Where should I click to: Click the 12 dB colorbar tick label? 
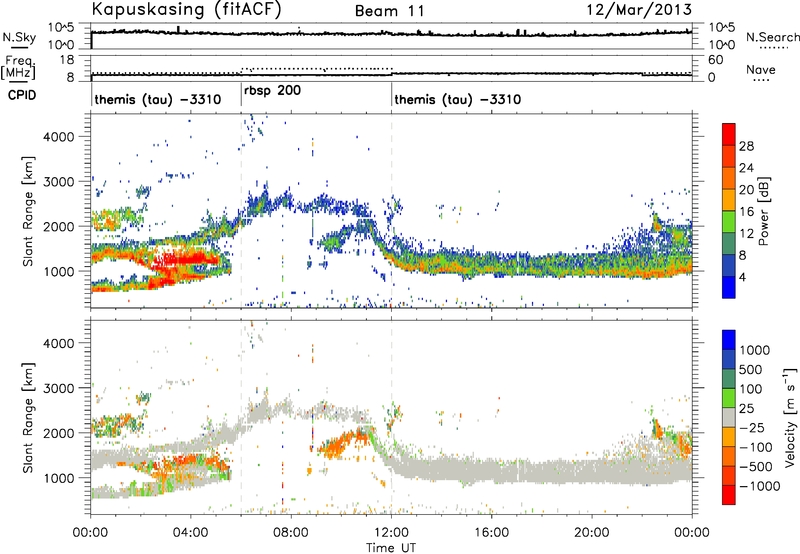pyautogui.click(x=746, y=234)
